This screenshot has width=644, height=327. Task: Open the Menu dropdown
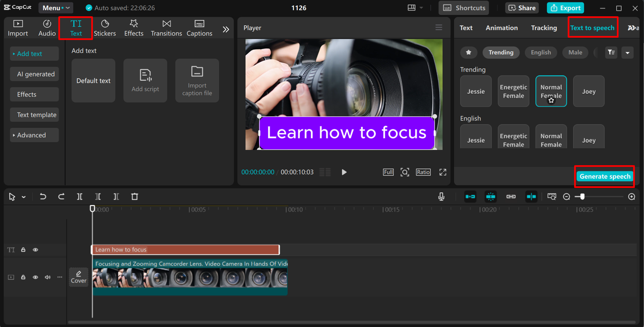pos(56,8)
